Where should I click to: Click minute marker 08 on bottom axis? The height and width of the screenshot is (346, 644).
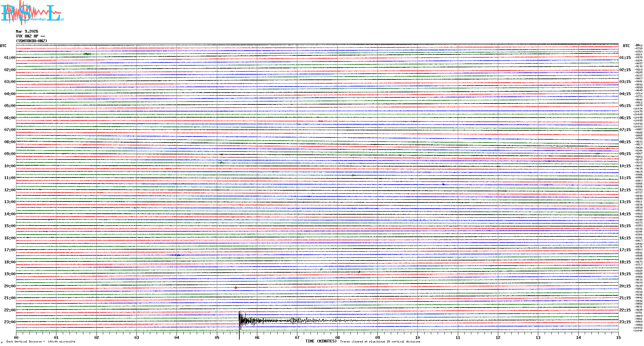tap(337, 337)
